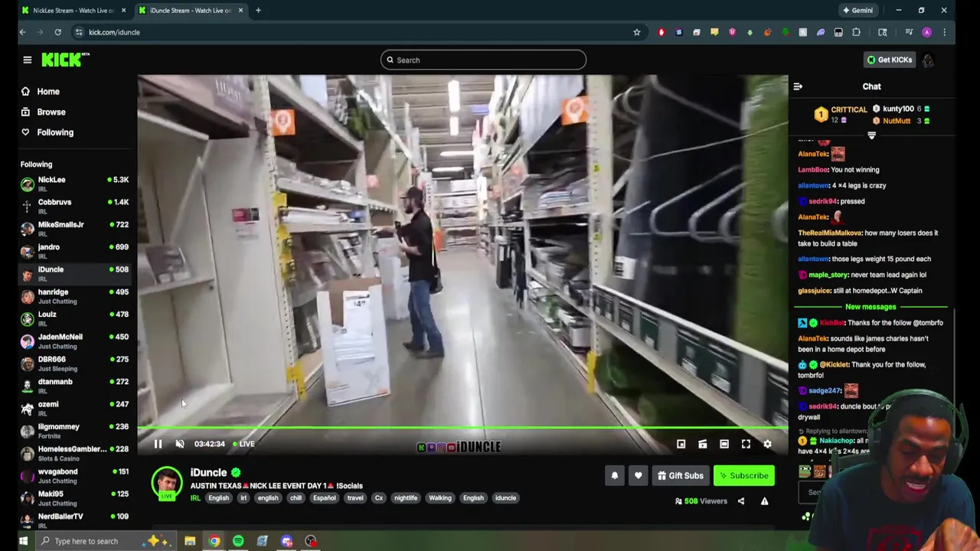This screenshot has width=980, height=551.
Task: Enter fullscreen video mode
Action: click(746, 444)
